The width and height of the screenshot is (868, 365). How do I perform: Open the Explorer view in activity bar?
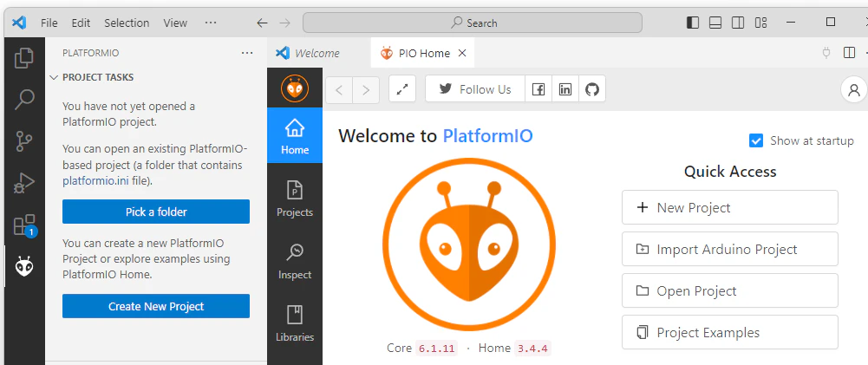(23, 57)
